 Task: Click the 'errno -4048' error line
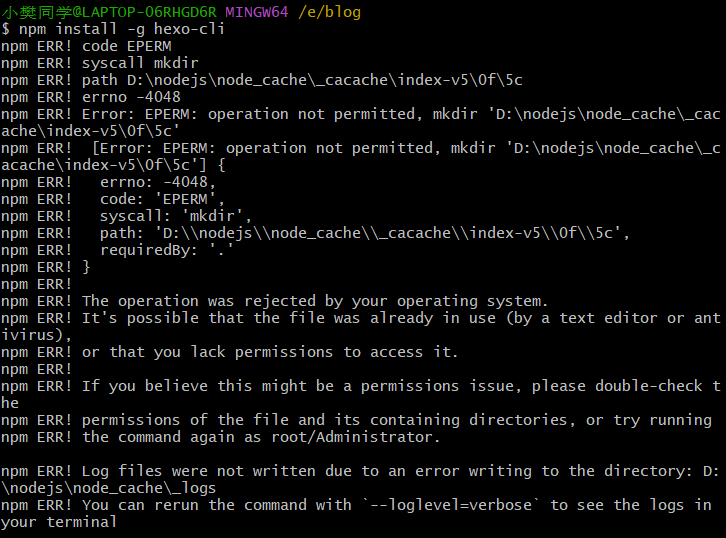click(132, 97)
